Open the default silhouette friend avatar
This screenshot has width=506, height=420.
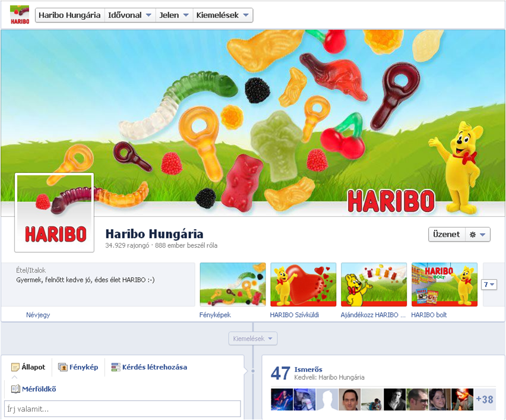[327, 399]
